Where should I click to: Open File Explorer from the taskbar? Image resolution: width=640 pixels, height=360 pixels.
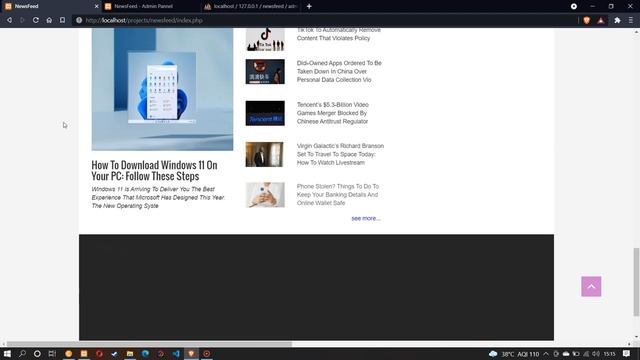(130, 353)
